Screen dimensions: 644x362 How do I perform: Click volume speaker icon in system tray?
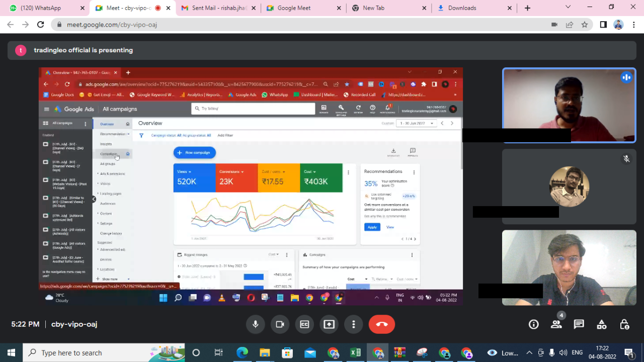(563, 353)
